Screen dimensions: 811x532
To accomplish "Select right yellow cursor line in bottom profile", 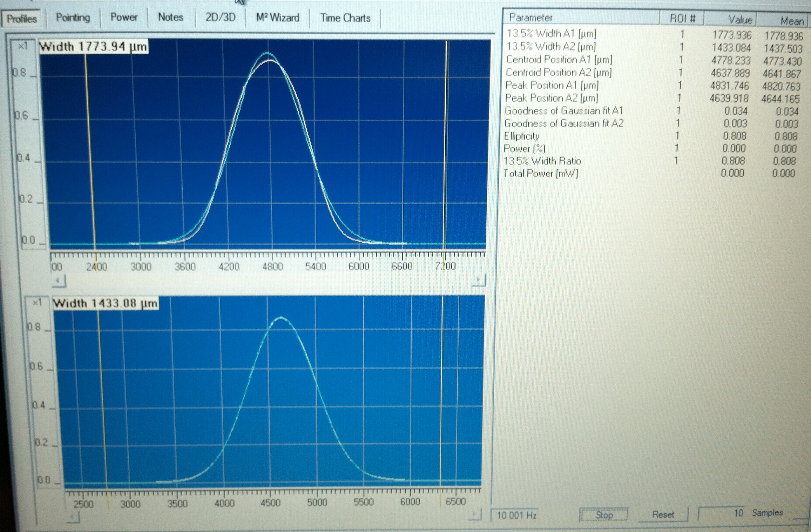I will tap(442, 391).
